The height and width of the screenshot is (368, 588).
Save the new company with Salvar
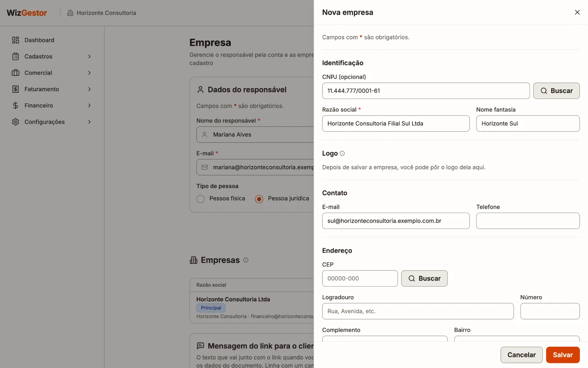pos(563,355)
